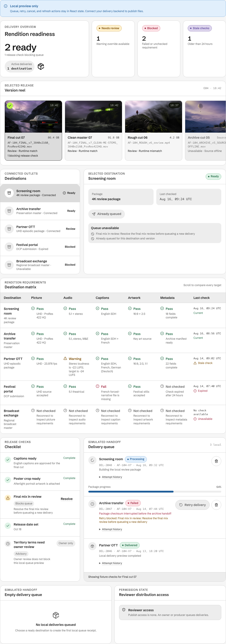This screenshot has width=226, height=644.
Task: Click the Partner OTT destination icon
Action: point(9,229)
